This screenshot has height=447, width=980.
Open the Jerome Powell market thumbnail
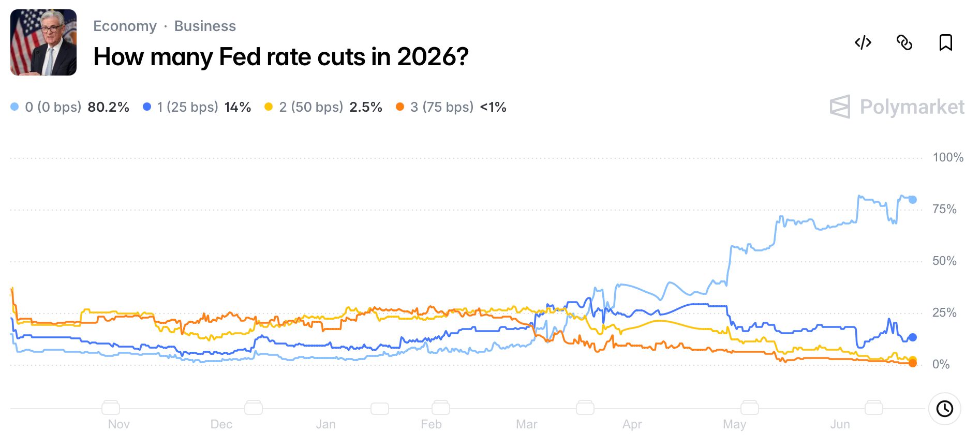pos(43,42)
